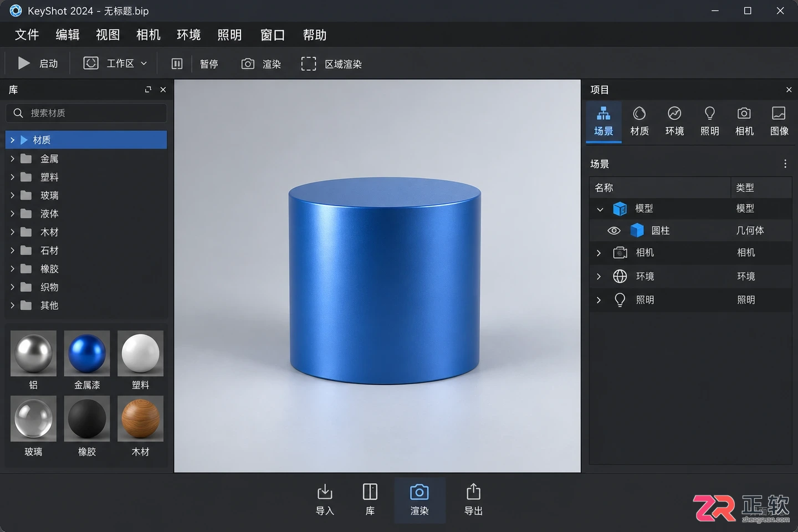The height and width of the screenshot is (532, 798).
Task: Switch to the 场景 tab in project panel
Action: (603, 121)
